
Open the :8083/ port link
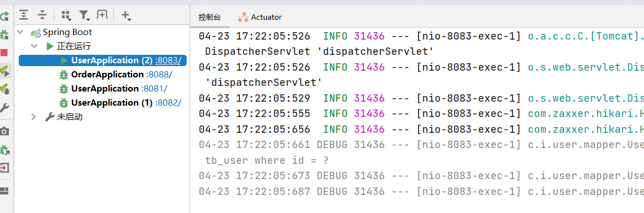pos(168,60)
